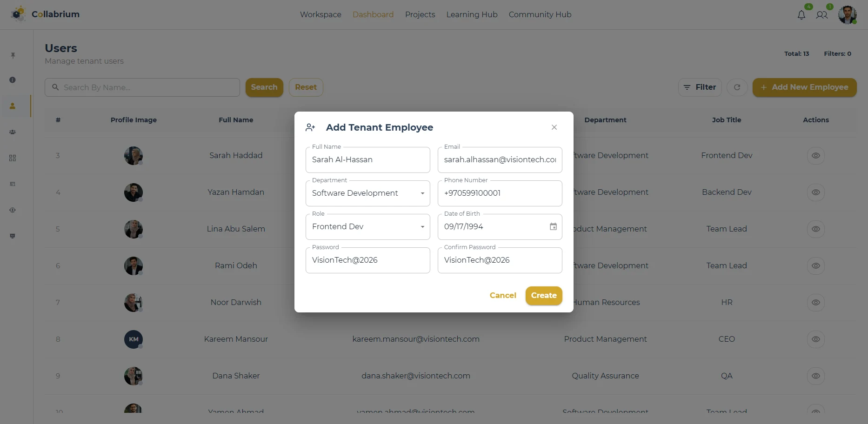Click the Search By Name box
The width and height of the screenshot is (868, 424).
[142, 87]
